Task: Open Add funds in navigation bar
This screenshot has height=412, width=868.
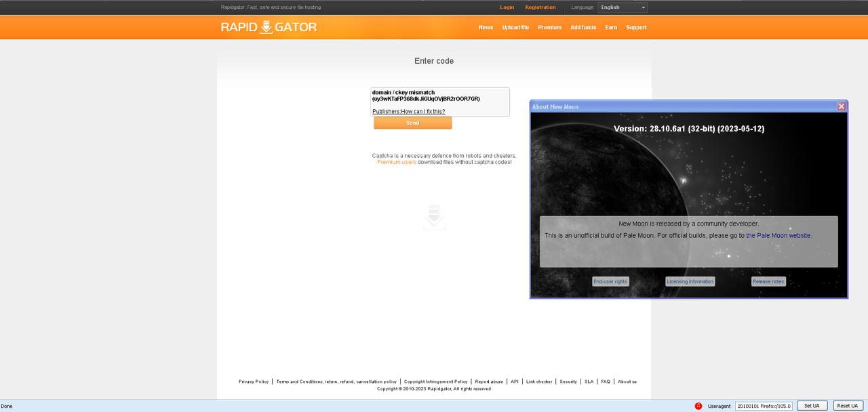Action: pyautogui.click(x=583, y=28)
